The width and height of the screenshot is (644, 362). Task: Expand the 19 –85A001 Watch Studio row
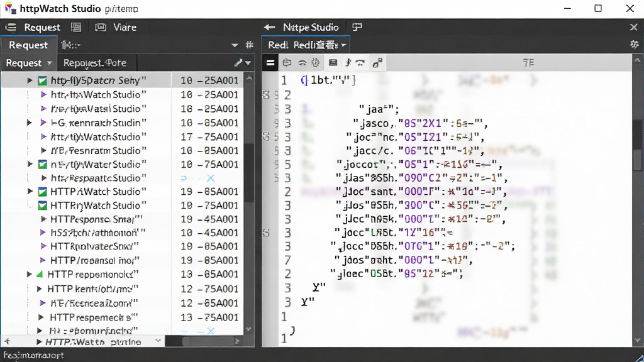click(x=30, y=191)
